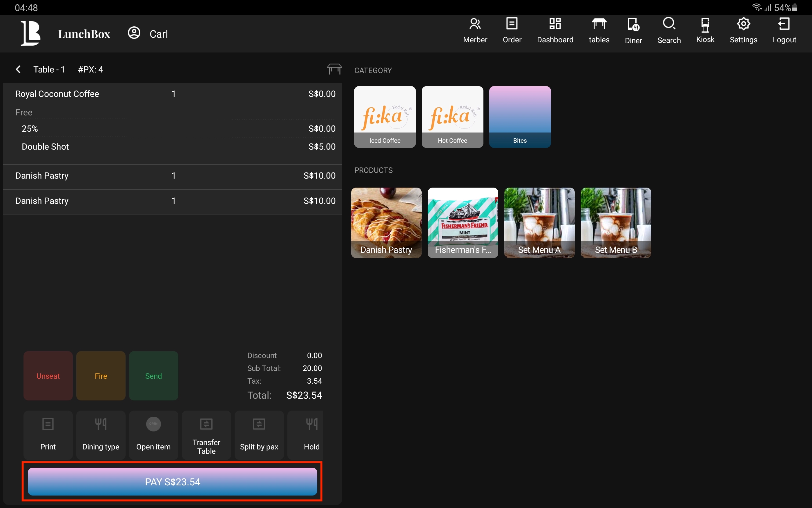Open the Order list icon
Image resolution: width=812 pixels, height=508 pixels.
point(512,30)
